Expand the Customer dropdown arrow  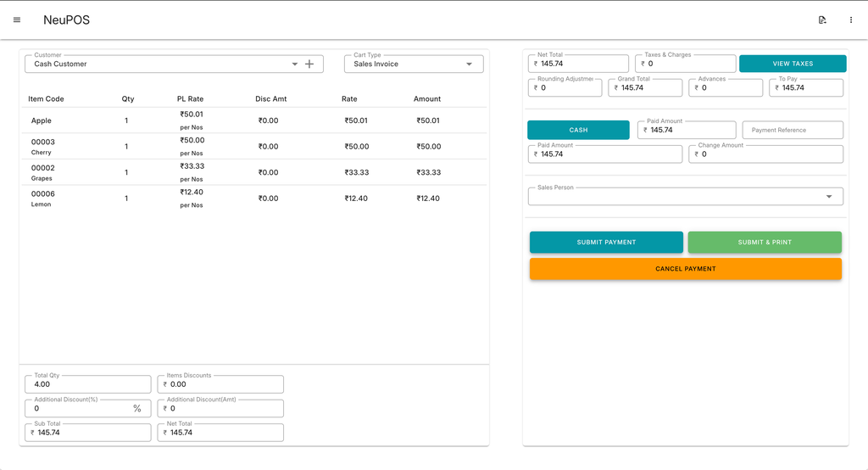tap(294, 64)
